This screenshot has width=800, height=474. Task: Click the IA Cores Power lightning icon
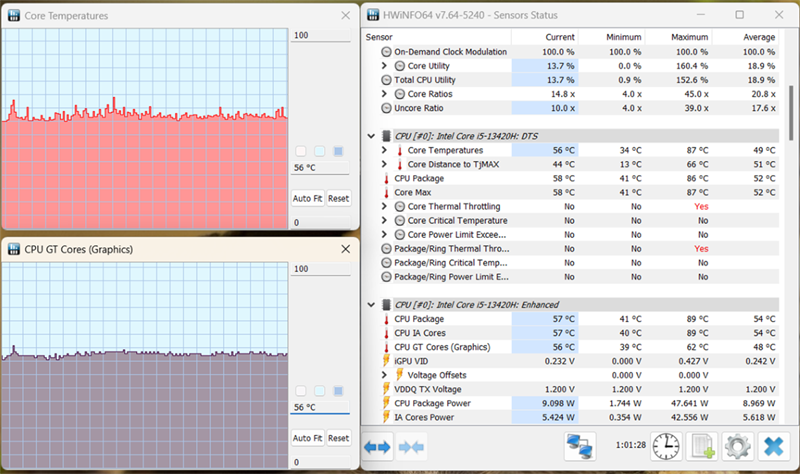pyautogui.click(x=386, y=417)
